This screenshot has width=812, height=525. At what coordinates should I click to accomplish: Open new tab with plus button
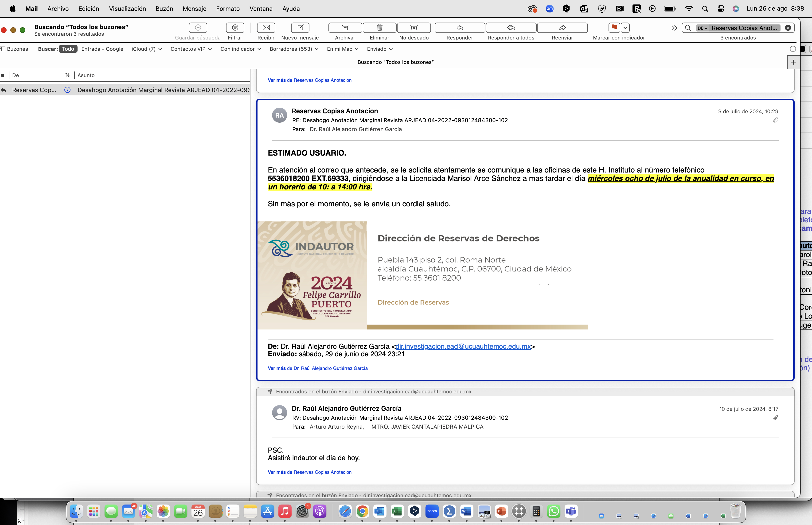[x=794, y=62]
